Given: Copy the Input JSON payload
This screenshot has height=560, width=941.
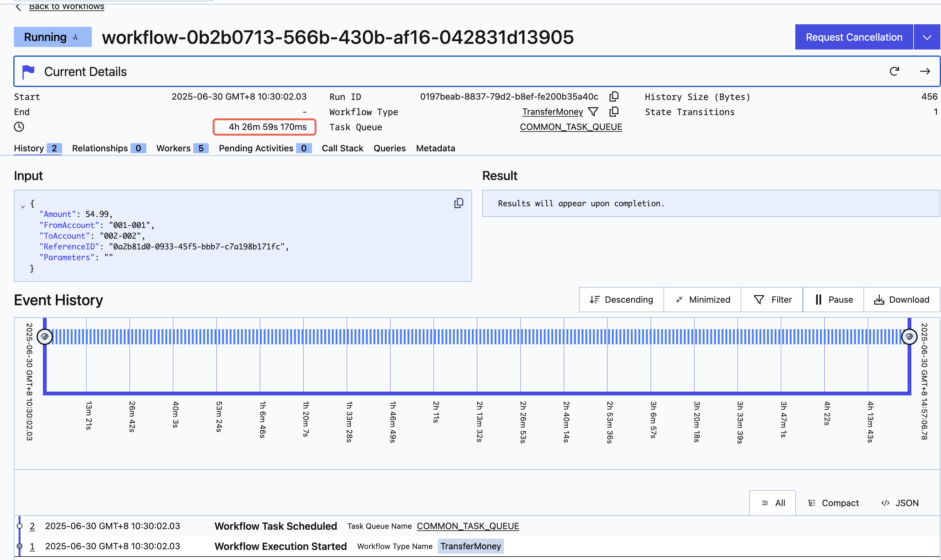Looking at the screenshot, I should click(x=459, y=203).
